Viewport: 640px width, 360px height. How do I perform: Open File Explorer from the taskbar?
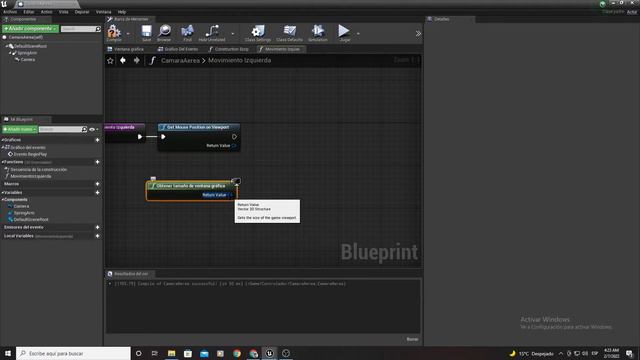171,353
